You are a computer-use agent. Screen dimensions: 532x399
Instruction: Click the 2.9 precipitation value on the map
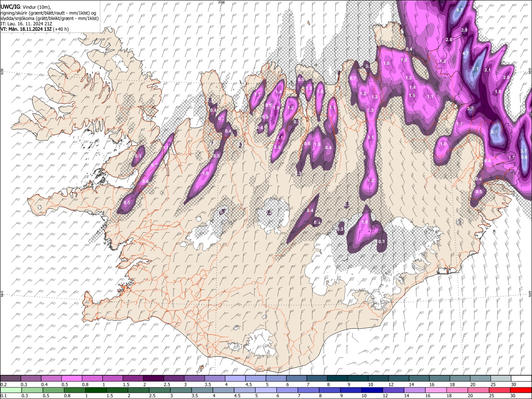464,30
